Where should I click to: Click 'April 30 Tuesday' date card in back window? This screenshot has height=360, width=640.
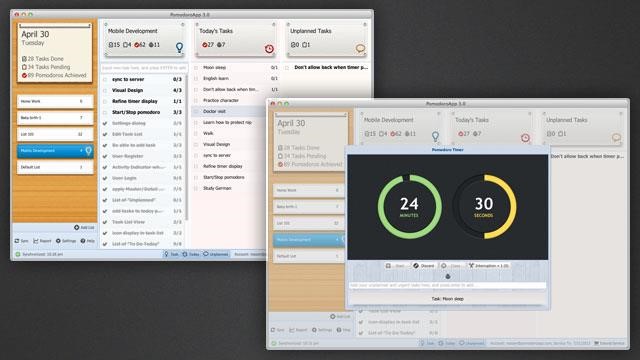pyautogui.click(x=55, y=53)
